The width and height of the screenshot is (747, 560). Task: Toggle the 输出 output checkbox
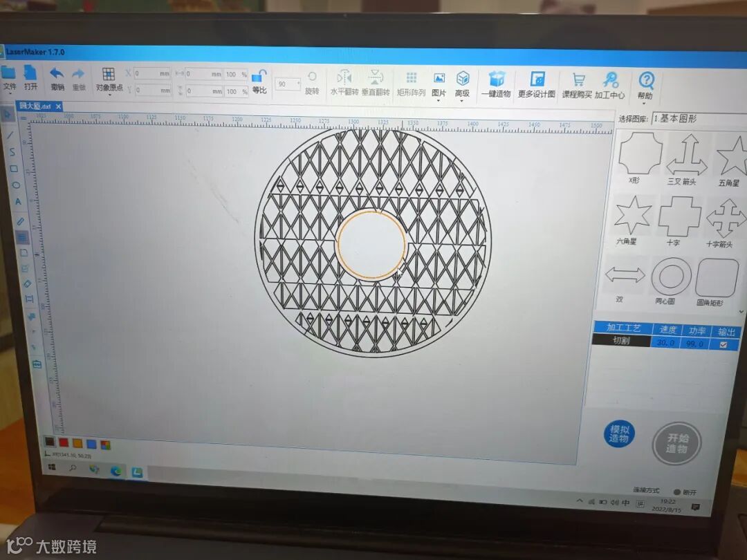(x=723, y=345)
